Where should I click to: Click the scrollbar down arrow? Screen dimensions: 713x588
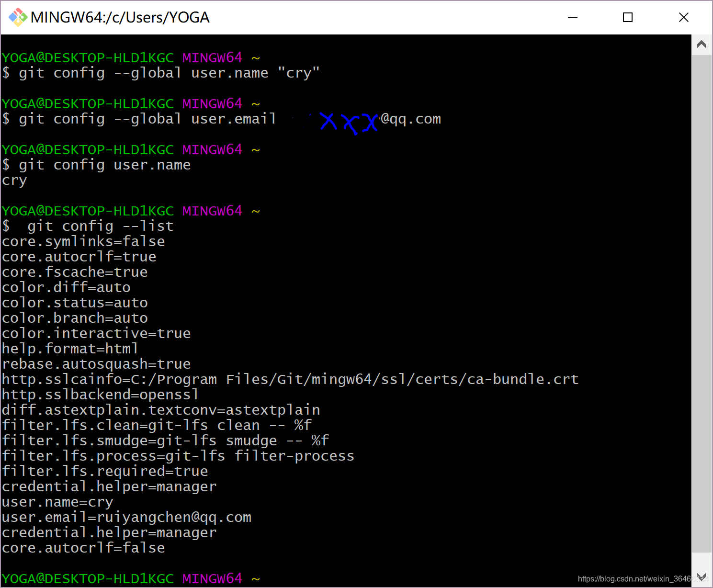702,577
